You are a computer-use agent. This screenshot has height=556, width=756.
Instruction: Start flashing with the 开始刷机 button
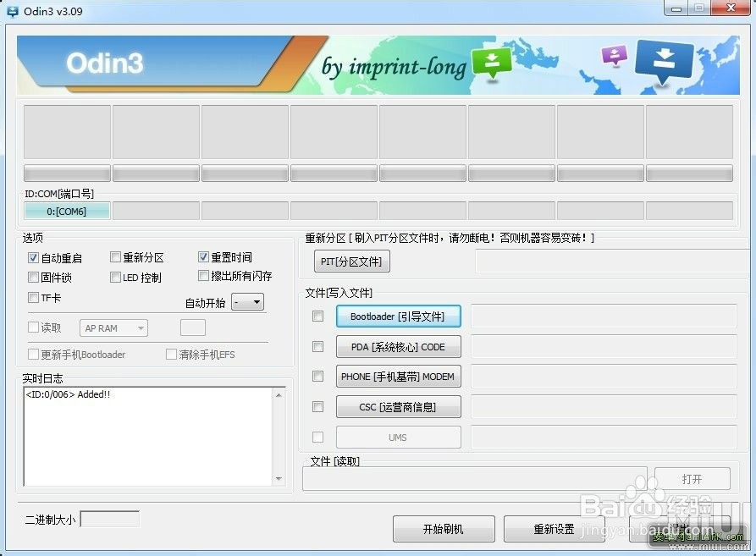[444, 529]
